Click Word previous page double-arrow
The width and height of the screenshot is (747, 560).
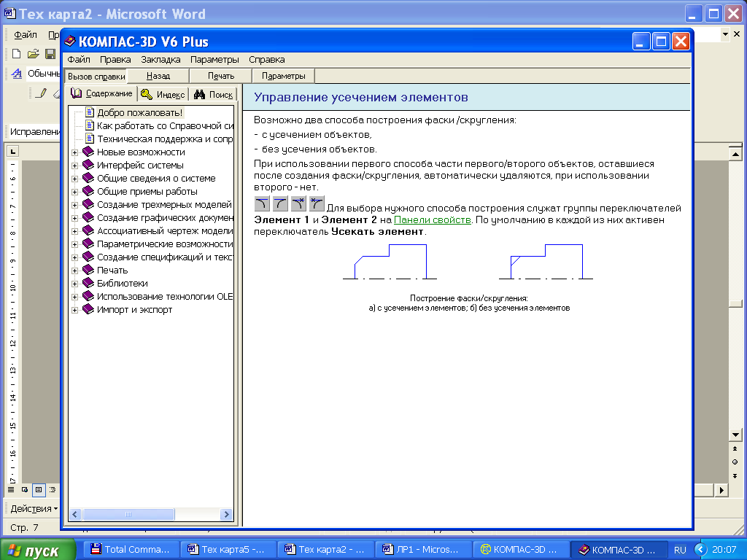pyautogui.click(x=735, y=448)
